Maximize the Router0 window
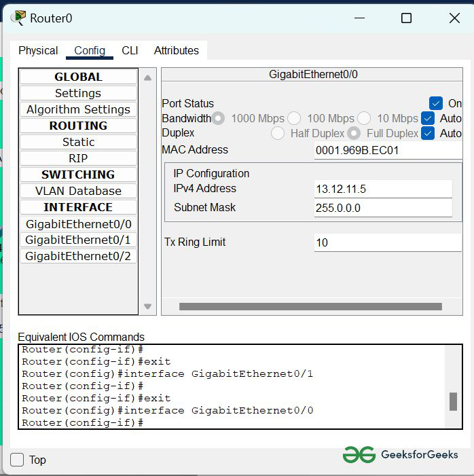The width and height of the screenshot is (474, 476). (x=406, y=18)
